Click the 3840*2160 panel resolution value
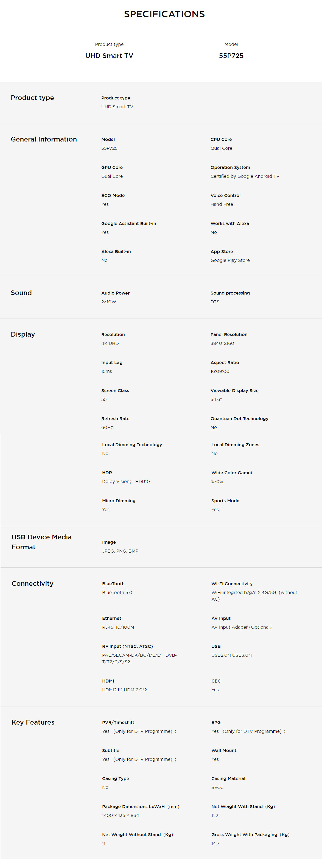The width and height of the screenshot is (322, 868). [x=222, y=343]
